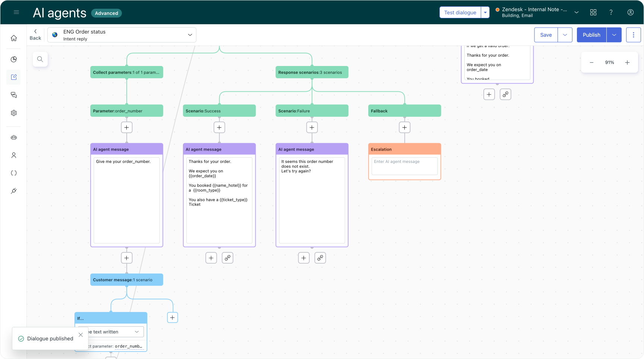Add block below Failure AI agent message
This screenshot has height=359, width=644.
point(304,258)
